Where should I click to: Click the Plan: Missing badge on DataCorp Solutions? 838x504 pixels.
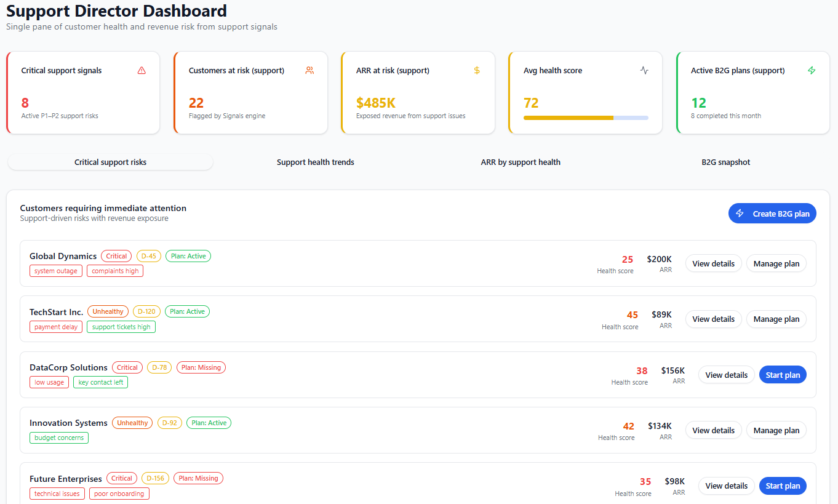[201, 368]
